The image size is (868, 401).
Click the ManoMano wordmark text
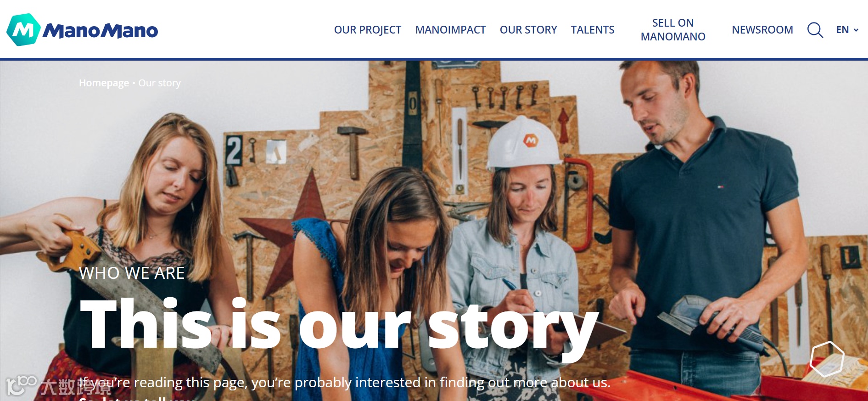pos(101,31)
